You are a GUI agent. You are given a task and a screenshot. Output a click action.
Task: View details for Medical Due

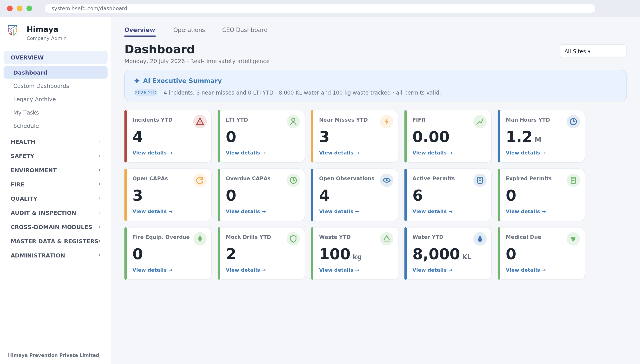tap(526, 270)
